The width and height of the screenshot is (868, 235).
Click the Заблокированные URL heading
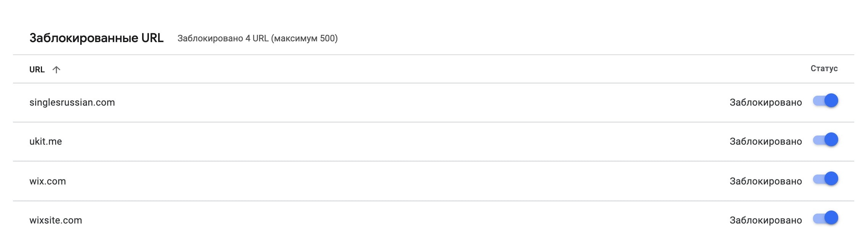pos(96,38)
